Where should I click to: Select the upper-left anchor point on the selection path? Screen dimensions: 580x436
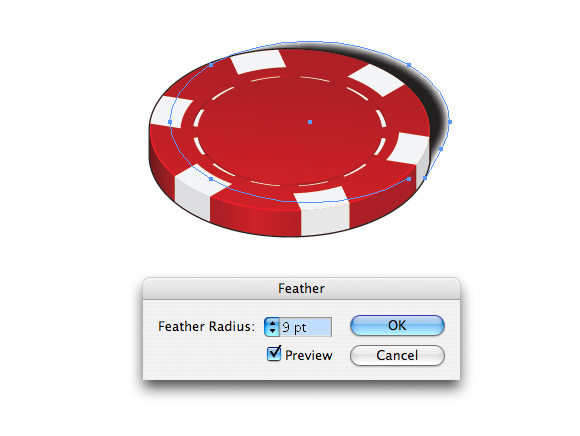[x=211, y=65]
